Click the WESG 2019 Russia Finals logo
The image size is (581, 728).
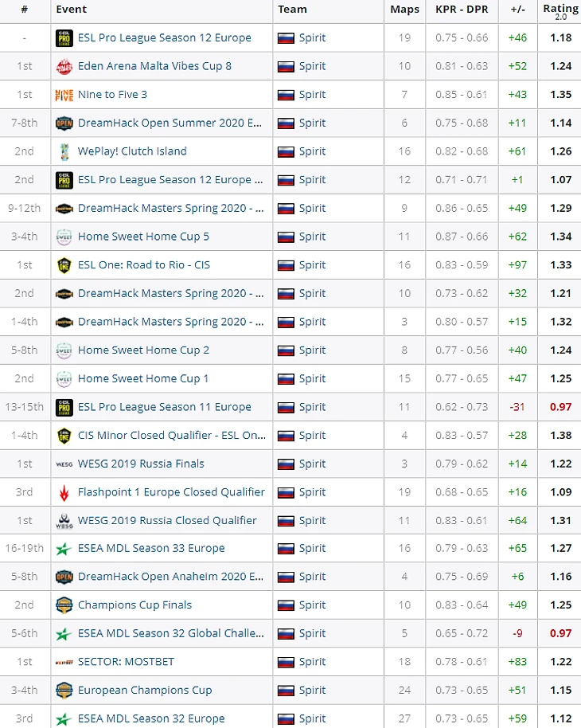click(x=64, y=464)
